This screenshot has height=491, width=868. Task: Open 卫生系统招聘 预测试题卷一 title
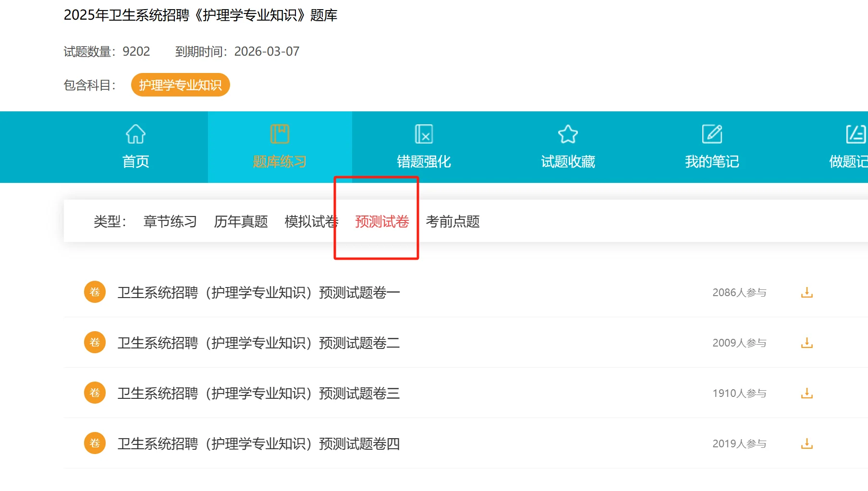[259, 292]
